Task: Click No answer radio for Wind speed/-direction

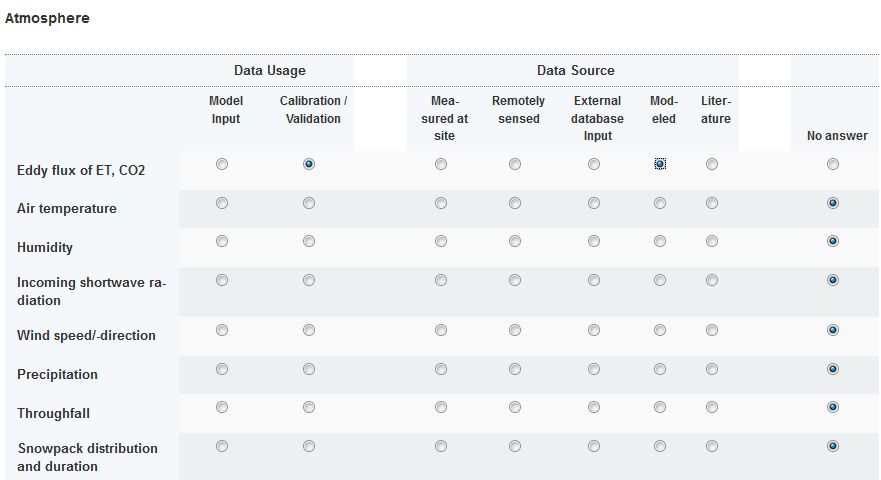Action: (833, 330)
